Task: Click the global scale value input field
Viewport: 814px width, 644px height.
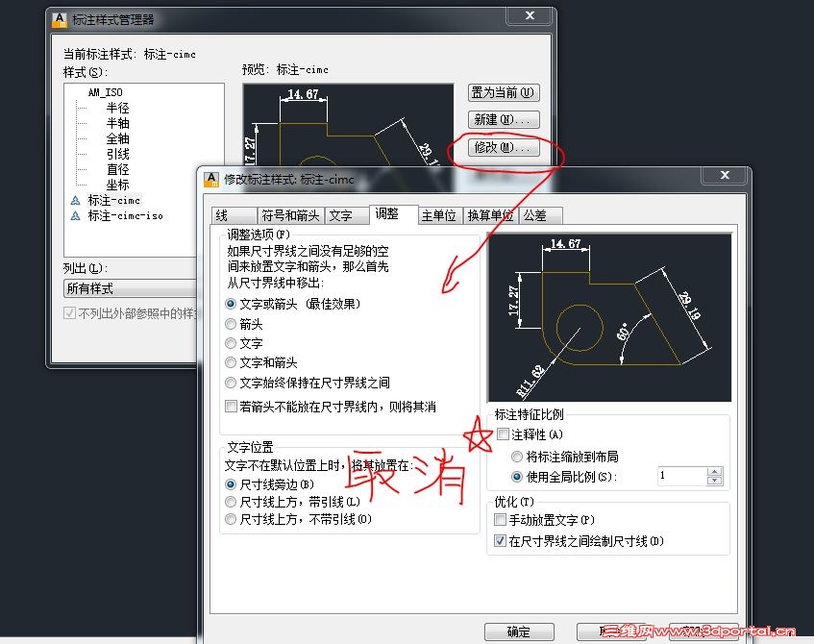Action: click(682, 476)
